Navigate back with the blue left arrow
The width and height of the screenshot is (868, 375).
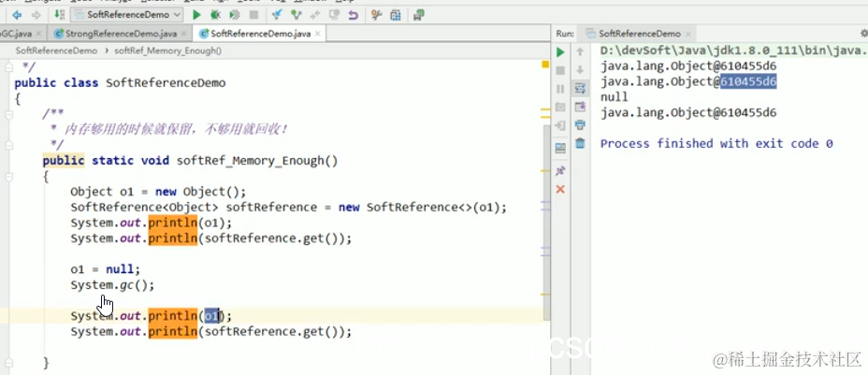click(17, 15)
